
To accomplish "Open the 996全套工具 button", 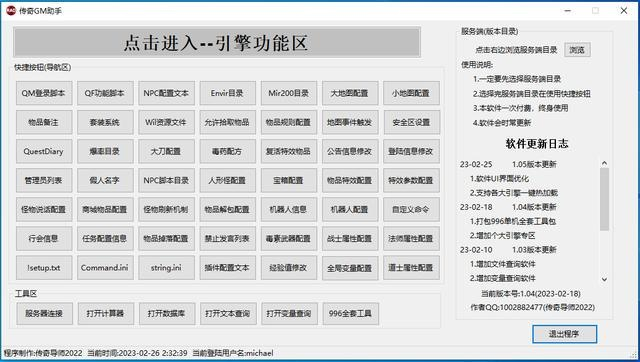I will 351,313.
